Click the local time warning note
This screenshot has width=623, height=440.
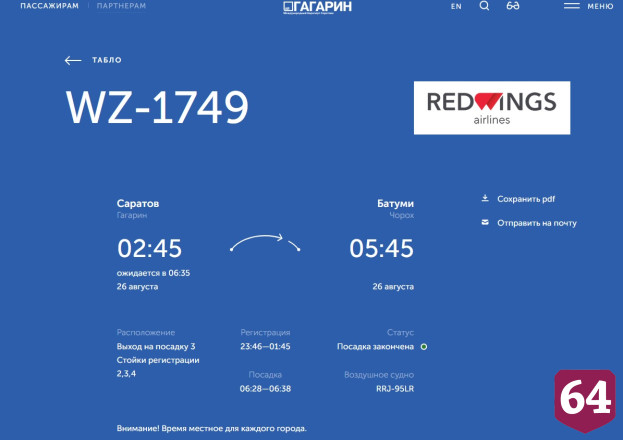click(x=212, y=428)
